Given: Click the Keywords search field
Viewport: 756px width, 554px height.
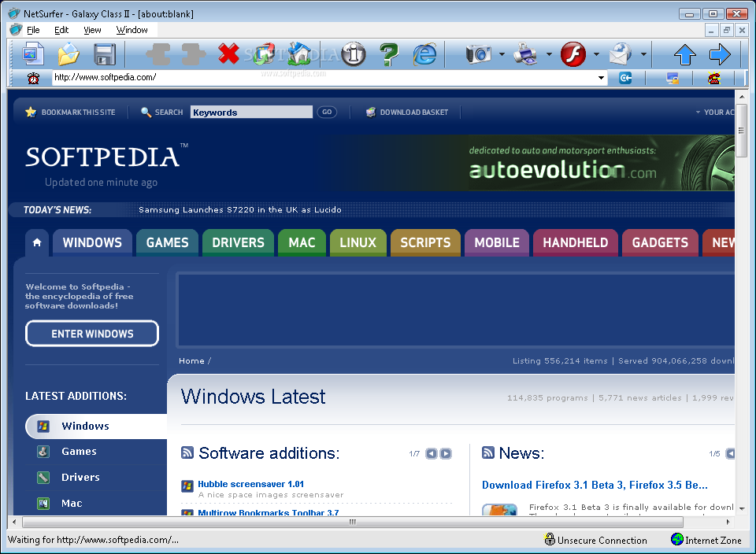Looking at the screenshot, I should [251, 113].
